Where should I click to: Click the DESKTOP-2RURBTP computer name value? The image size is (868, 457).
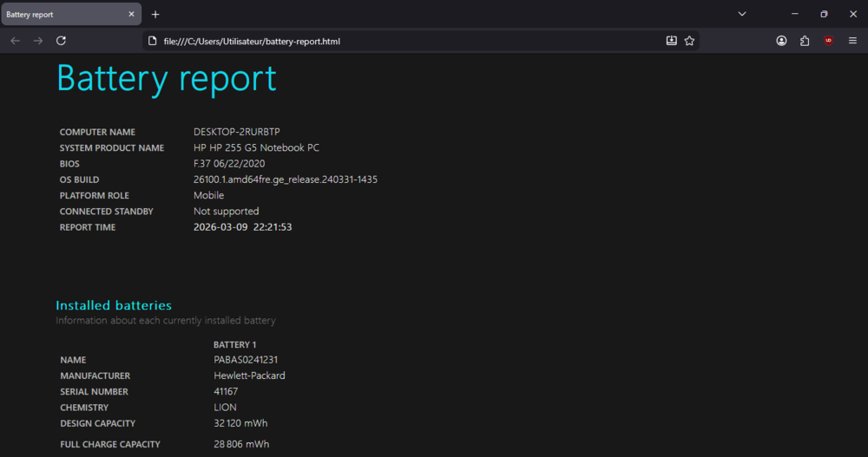click(x=237, y=132)
